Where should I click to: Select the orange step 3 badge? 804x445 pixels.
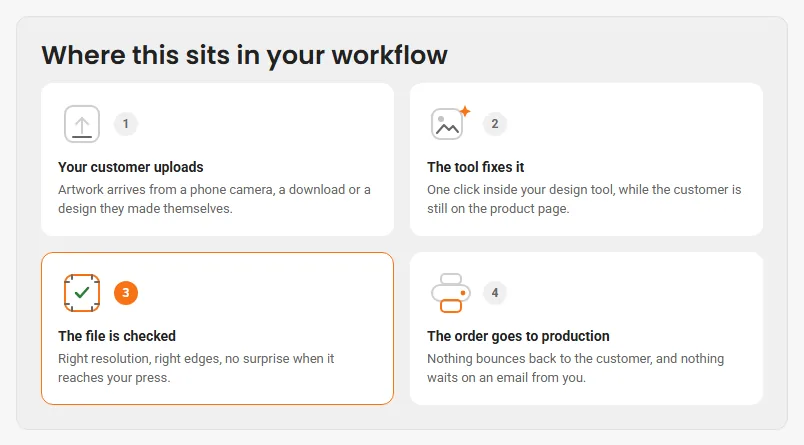tap(126, 293)
